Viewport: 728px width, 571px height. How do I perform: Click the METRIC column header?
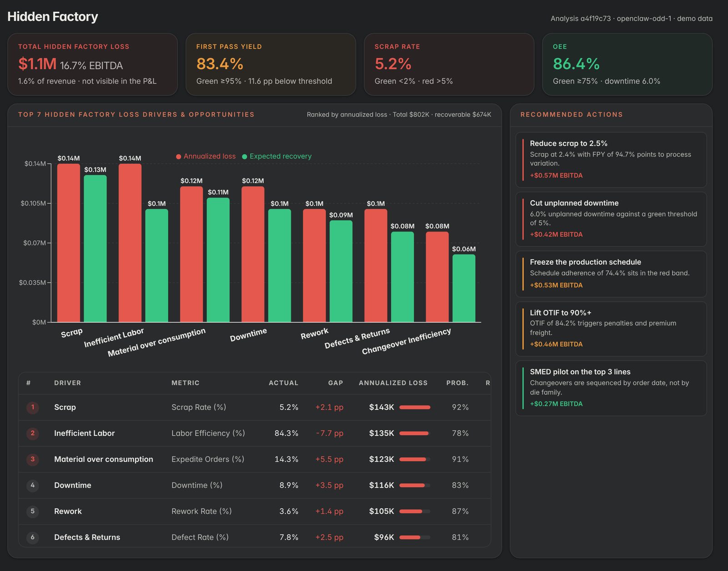186,383
